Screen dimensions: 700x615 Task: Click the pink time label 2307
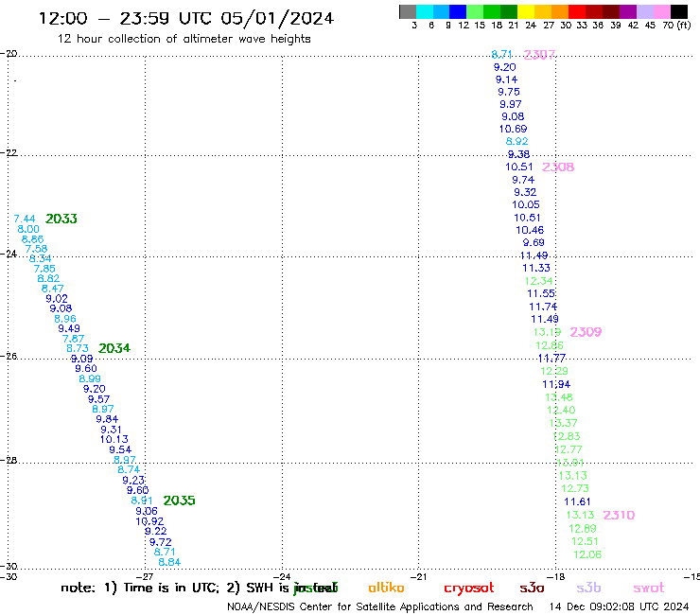point(539,55)
